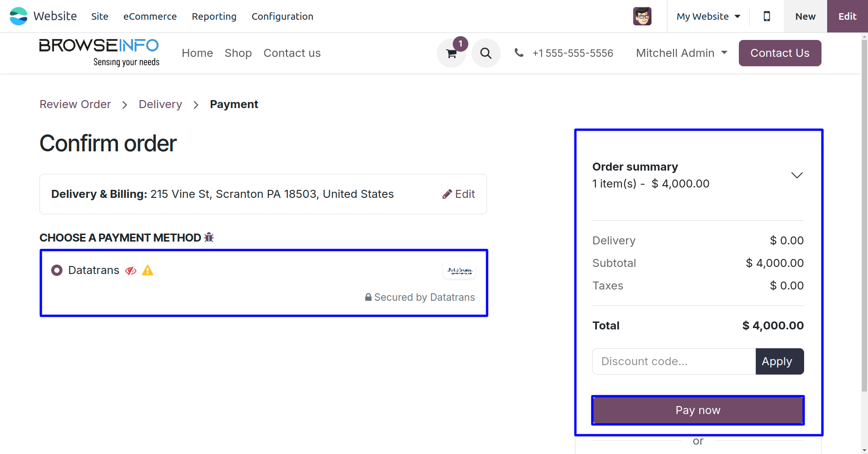868x454 pixels.
Task: Click the Odoo Website app logo
Action: [19, 16]
